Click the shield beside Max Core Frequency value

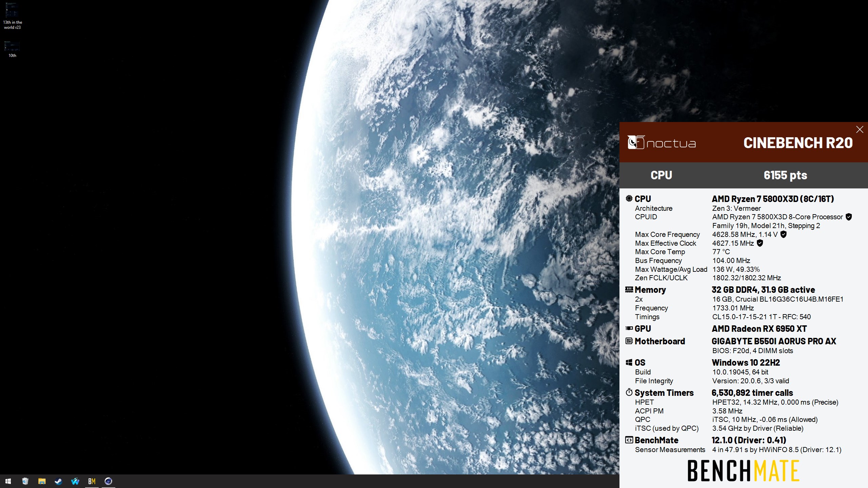[784, 234]
